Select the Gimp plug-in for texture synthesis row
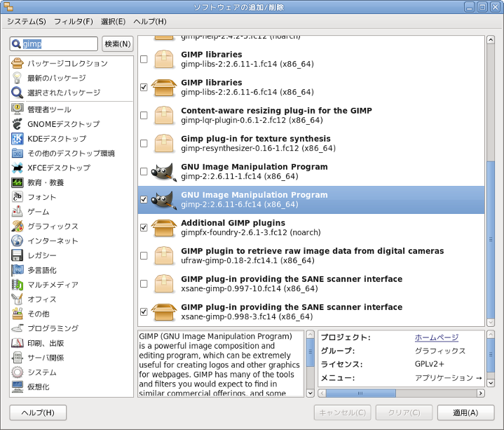The width and height of the screenshot is (504, 430). [x=311, y=143]
